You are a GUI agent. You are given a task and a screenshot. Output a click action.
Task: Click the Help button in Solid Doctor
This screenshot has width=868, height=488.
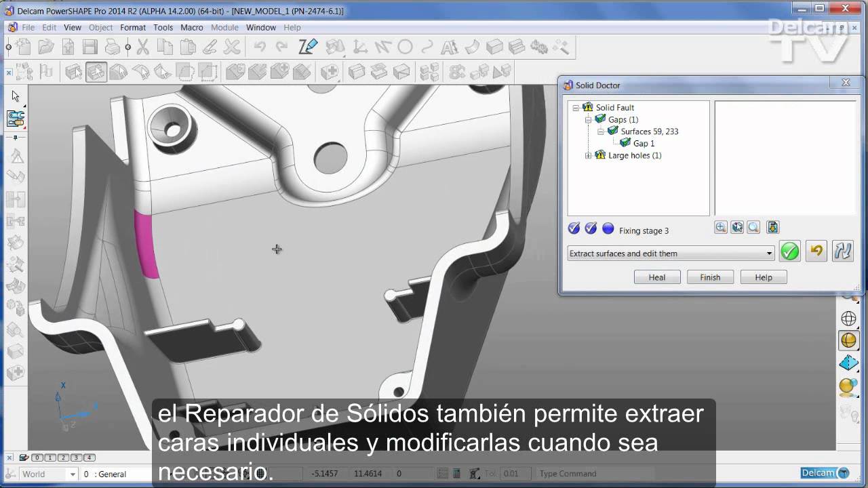point(764,277)
